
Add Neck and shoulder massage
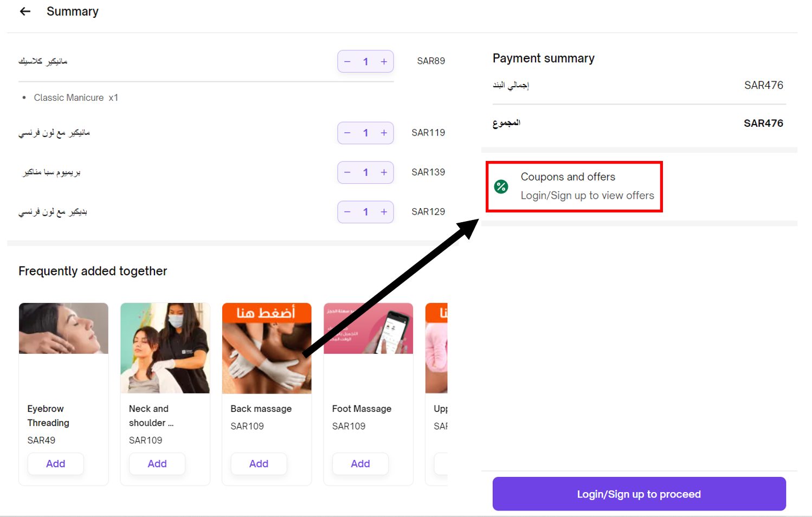click(157, 464)
